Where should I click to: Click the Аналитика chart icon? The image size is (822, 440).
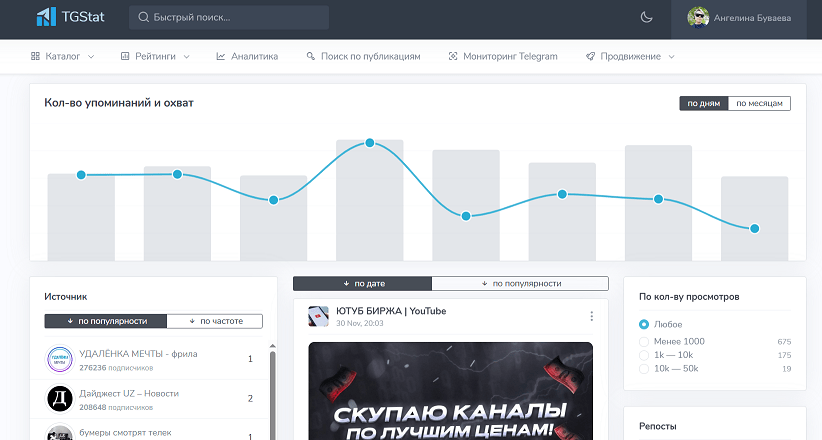point(221,56)
